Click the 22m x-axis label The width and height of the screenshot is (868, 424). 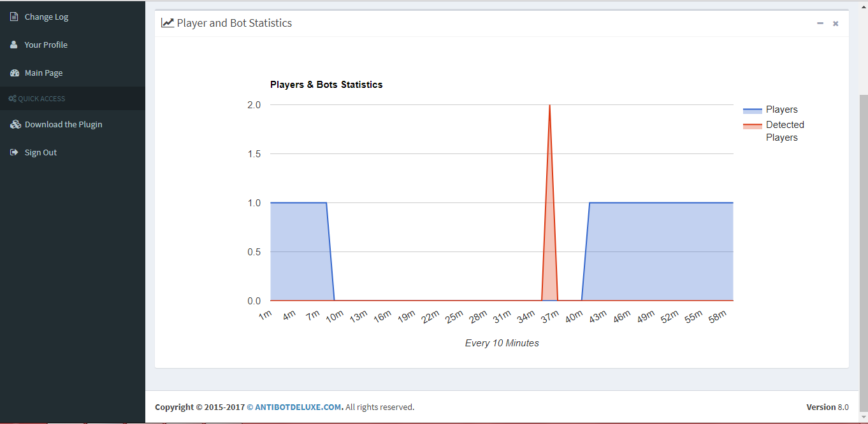pyautogui.click(x=430, y=316)
